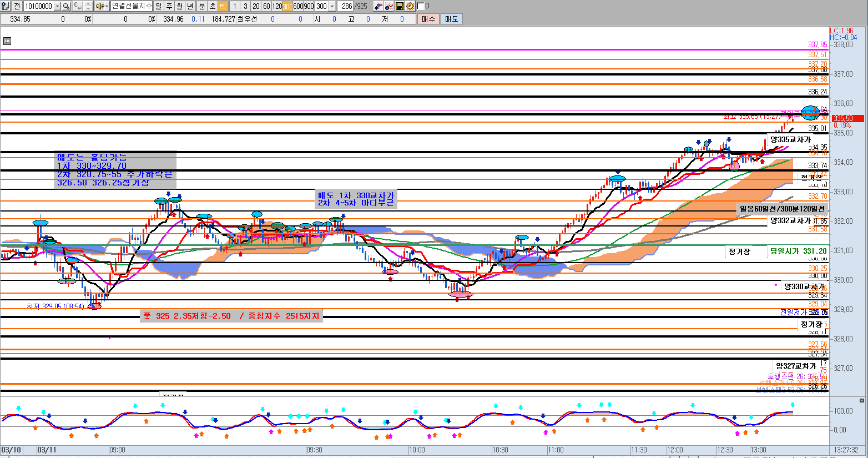The width and height of the screenshot is (868, 458).
Task: Choose the 1 tick interval button
Action: 235,6
